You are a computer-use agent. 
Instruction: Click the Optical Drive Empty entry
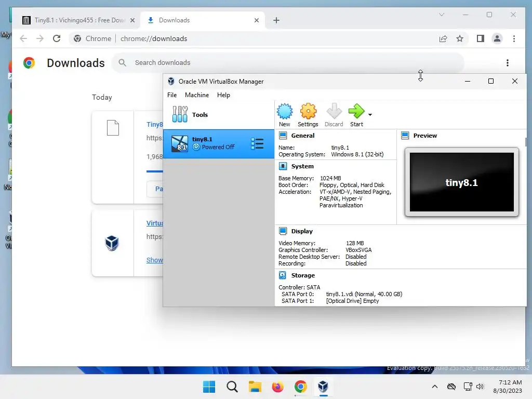tap(352, 301)
